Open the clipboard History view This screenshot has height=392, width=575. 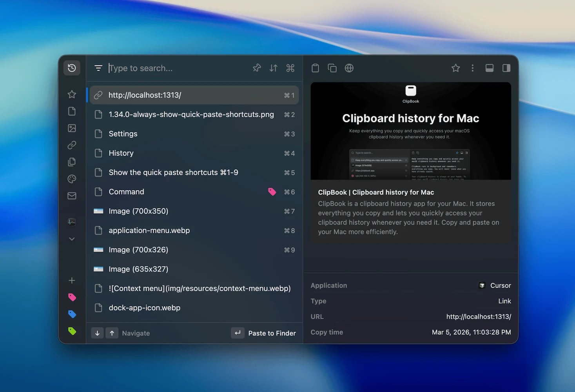72,68
